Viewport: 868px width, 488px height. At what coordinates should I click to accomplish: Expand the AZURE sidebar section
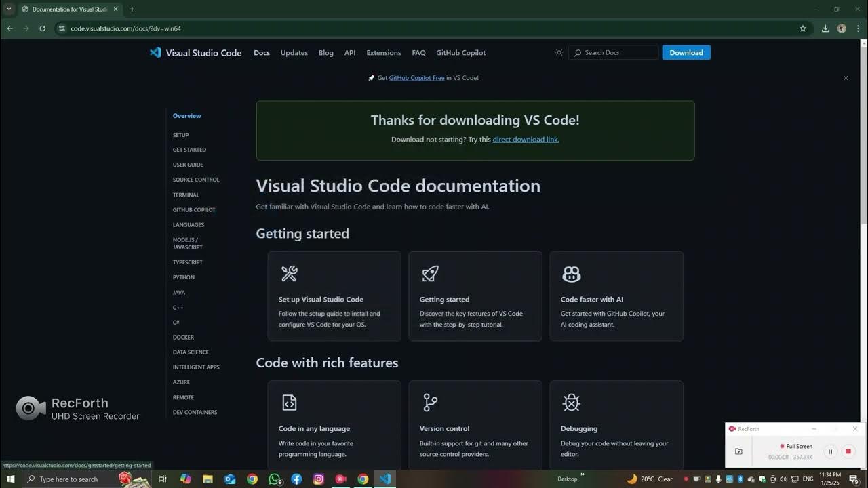(181, 382)
